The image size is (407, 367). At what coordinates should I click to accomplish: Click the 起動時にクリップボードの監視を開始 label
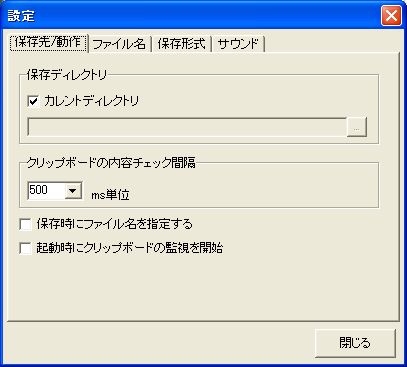(130, 248)
